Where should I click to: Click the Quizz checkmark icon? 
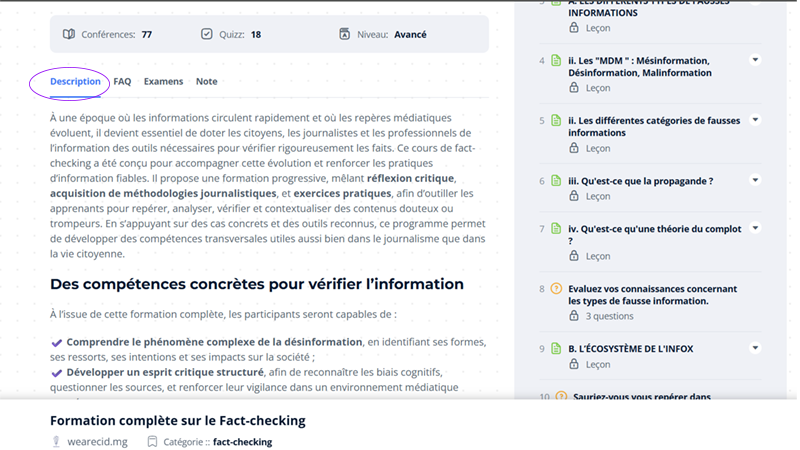207,34
